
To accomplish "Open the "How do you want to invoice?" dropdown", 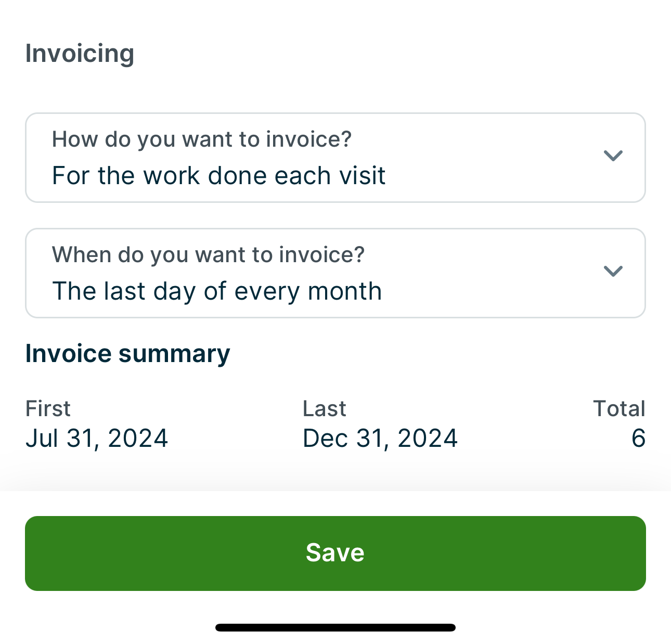I will (335, 158).
